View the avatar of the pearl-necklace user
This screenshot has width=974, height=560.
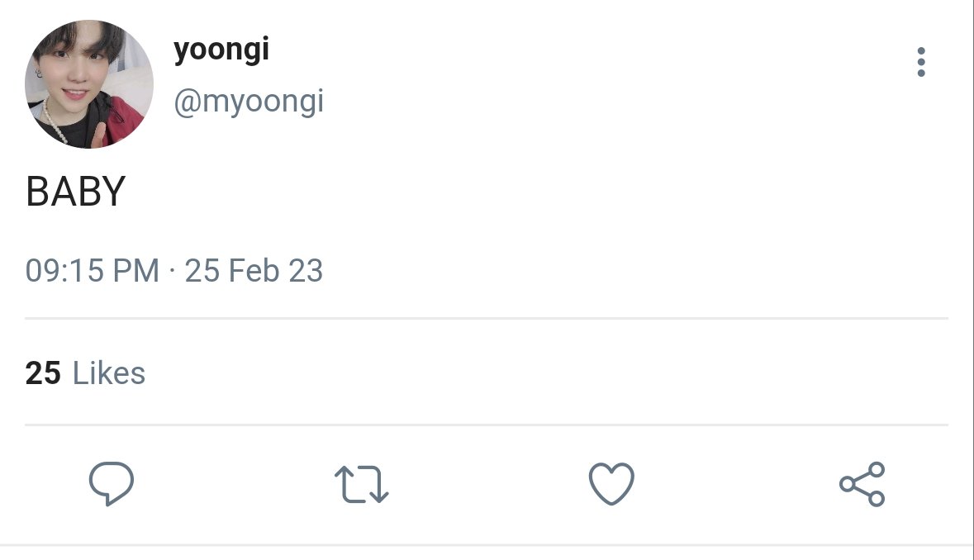[89, 84]
